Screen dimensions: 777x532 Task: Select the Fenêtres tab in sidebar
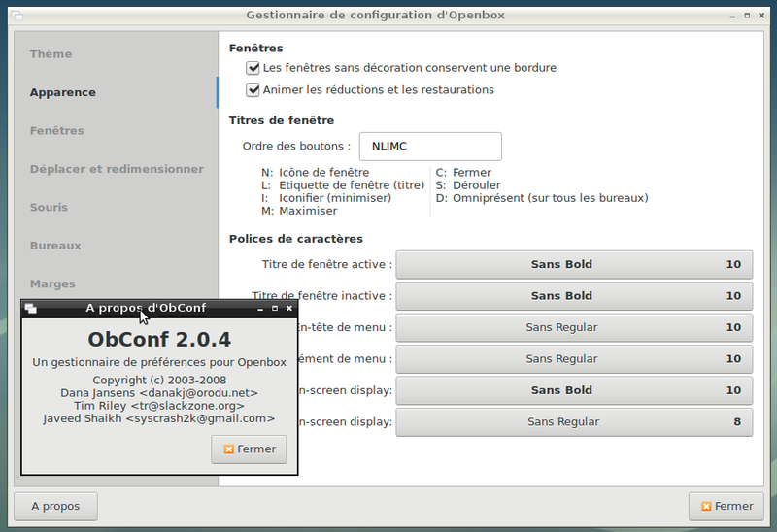click(x=57, y=130)
